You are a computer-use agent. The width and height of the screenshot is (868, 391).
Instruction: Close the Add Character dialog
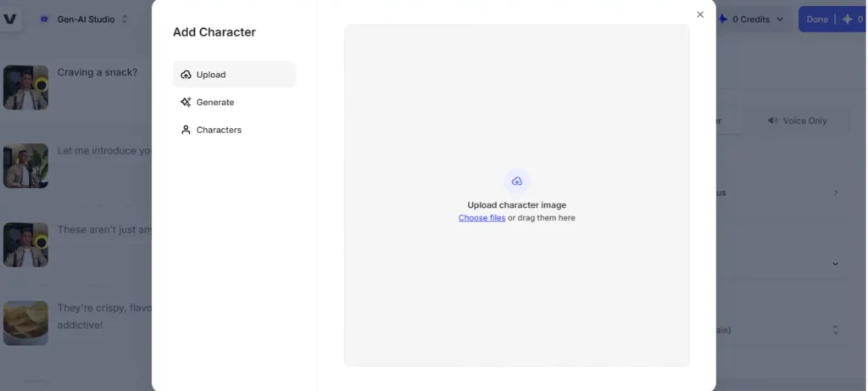pyautogui.click(x=700, y=14)
